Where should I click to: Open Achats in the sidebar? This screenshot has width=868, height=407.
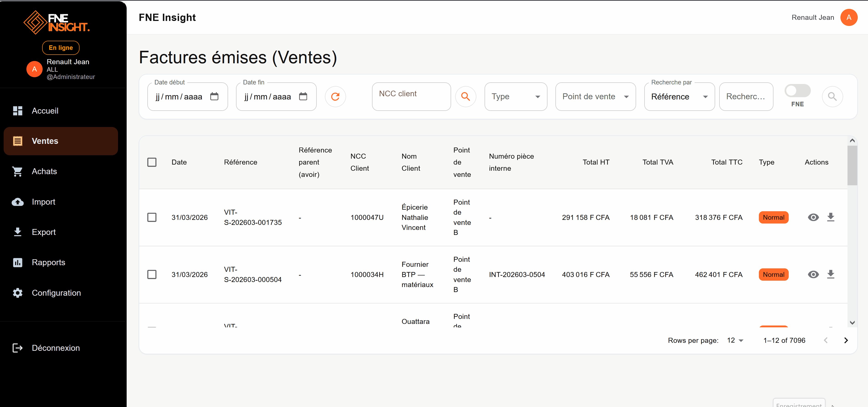(x=44, y=171)
